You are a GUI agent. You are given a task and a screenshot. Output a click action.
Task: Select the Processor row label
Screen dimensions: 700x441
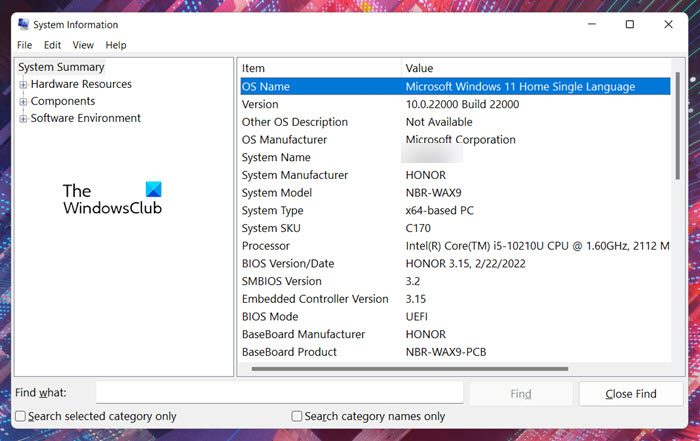click(x=266, y=246)
